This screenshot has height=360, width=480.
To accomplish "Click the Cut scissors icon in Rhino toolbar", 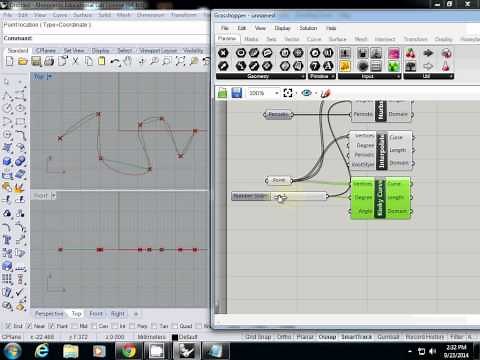I will coord(76,61).
